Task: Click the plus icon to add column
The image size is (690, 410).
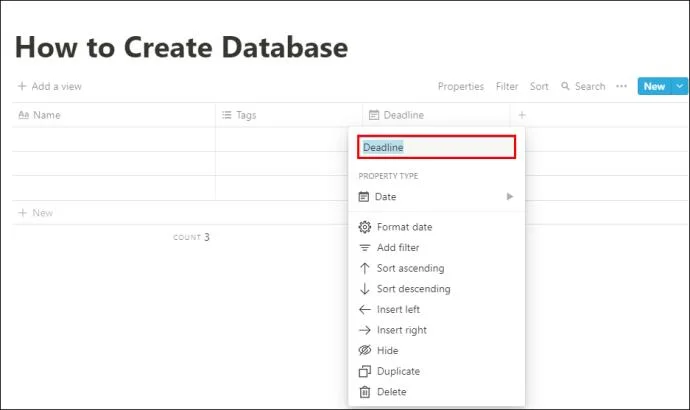Action: [x=521, y=115]
